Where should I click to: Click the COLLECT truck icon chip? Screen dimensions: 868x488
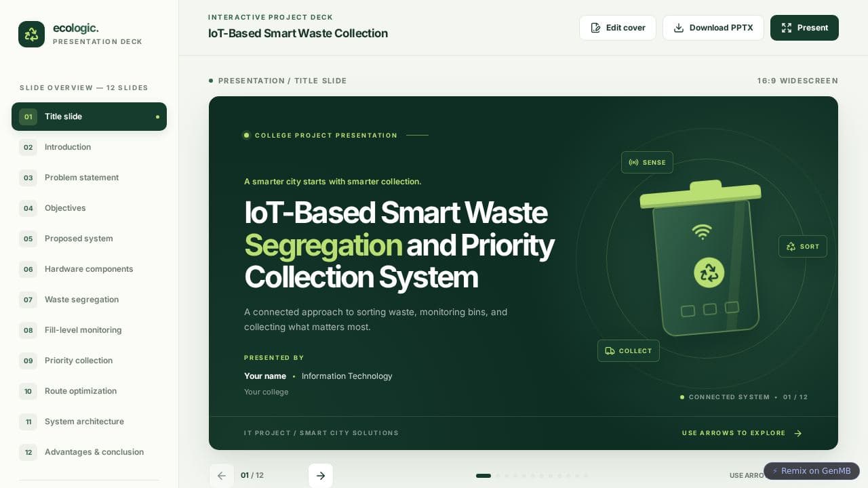tap(629, 351)
